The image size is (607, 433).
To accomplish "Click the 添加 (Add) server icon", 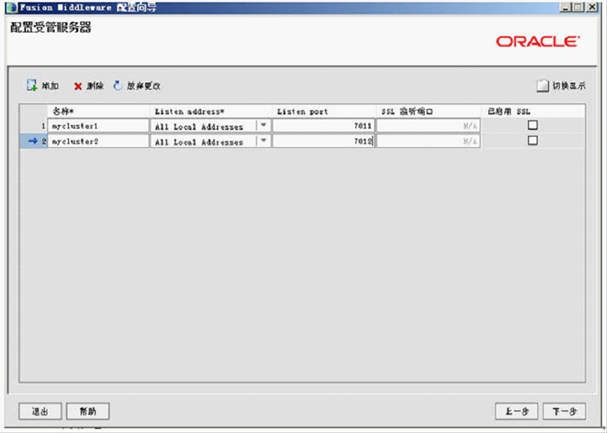I will pos(32,86).
